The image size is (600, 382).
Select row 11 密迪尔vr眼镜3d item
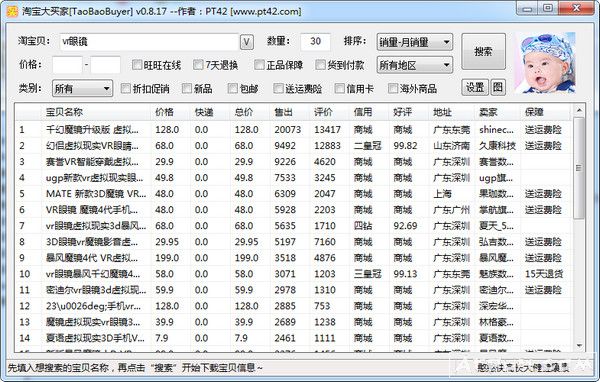click(x=294, y=291)
